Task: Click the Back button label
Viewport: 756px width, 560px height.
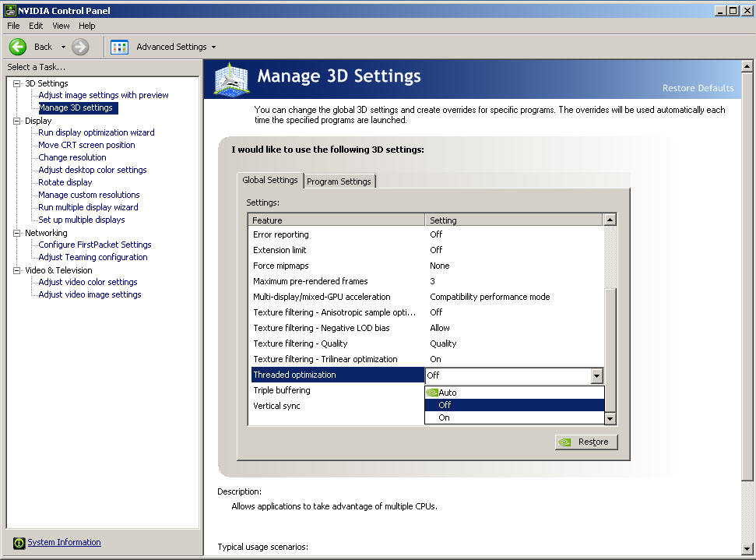Action: 43,47
